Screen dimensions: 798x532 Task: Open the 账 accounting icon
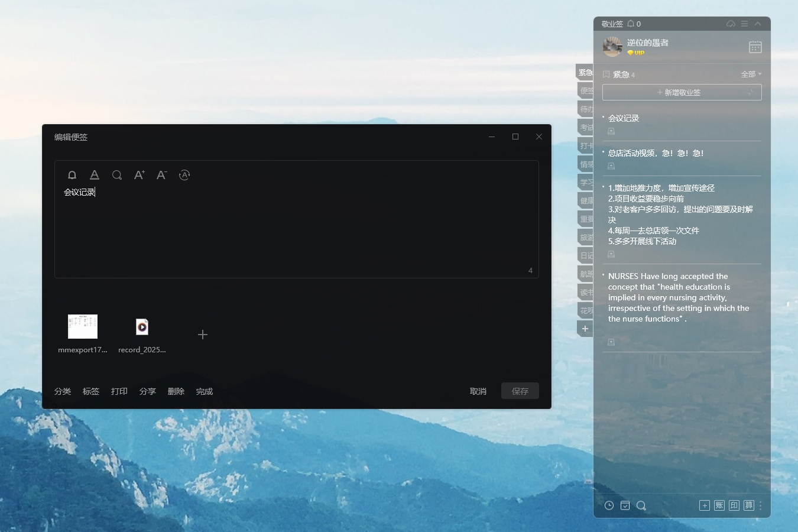click(719, 505)
